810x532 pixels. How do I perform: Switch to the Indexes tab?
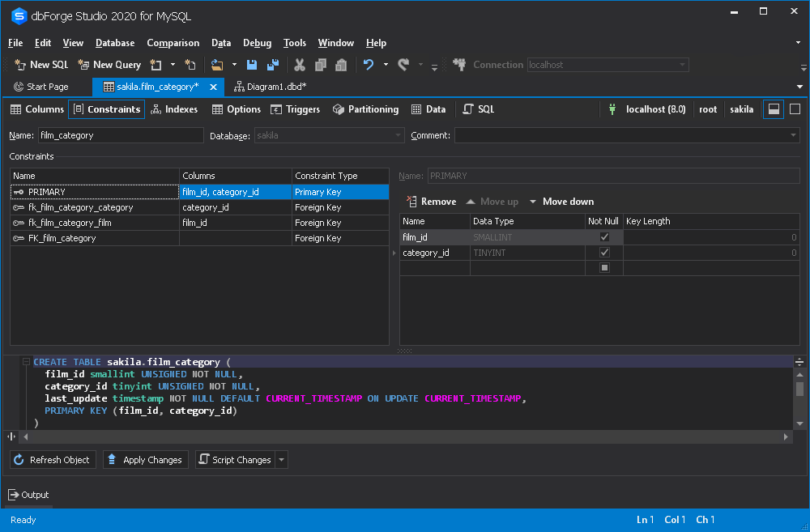pos(174,109)
